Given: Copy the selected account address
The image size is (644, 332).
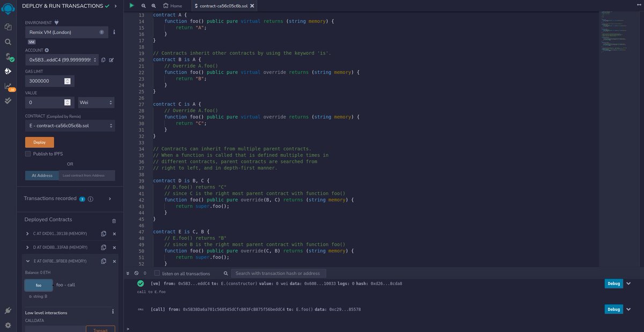Looking at the screenshot, I should (104, 60).
